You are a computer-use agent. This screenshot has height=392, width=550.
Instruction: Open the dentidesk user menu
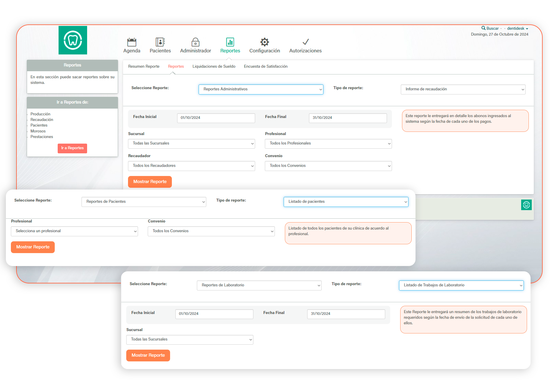(x=517, y=29)
